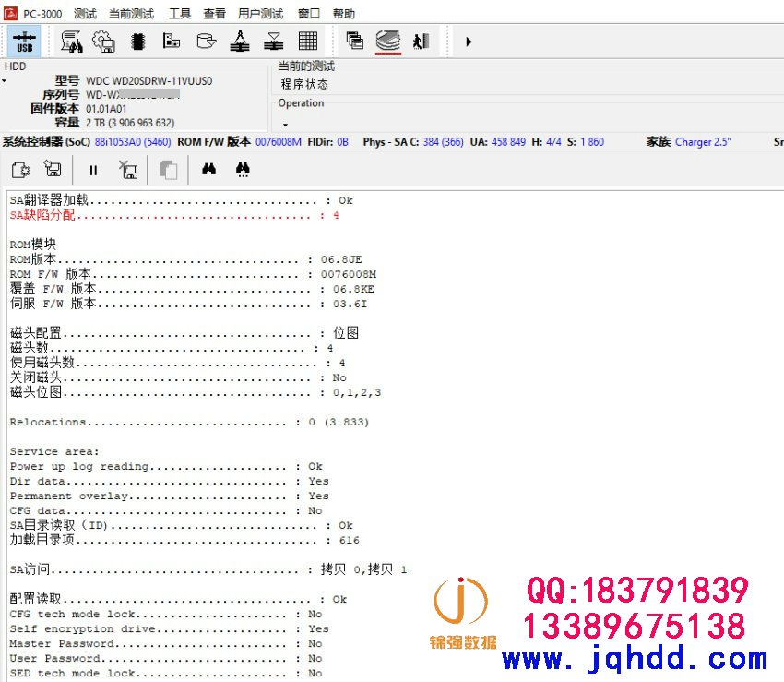
Task: Click the SED tech mode lock line
Action: coord(166,673)
